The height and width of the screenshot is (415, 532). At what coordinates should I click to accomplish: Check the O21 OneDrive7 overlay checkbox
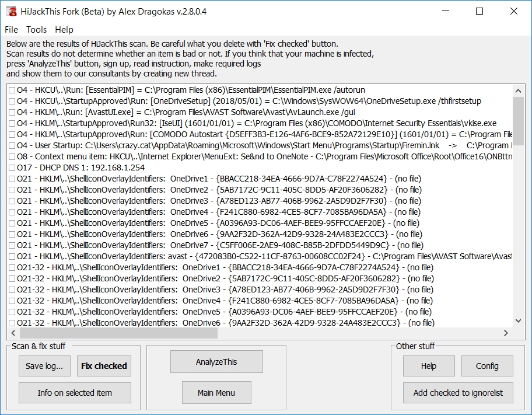click(x=12, y=246)
